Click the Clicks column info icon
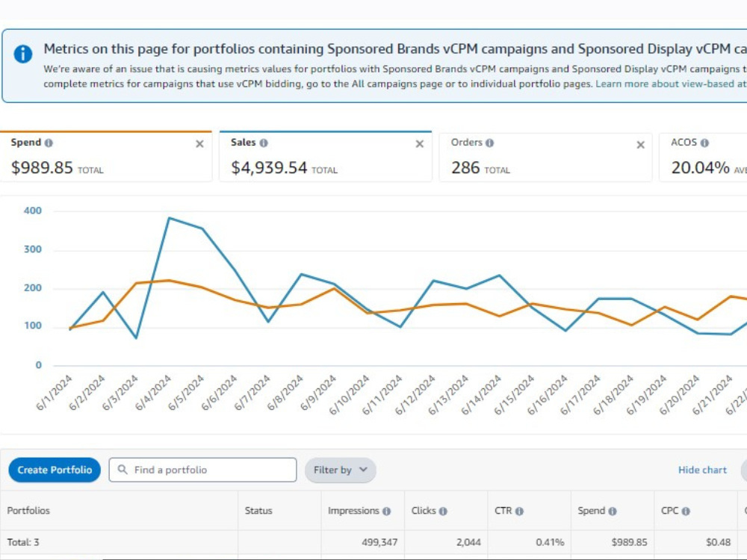747x560 pixels. point(443,511)
